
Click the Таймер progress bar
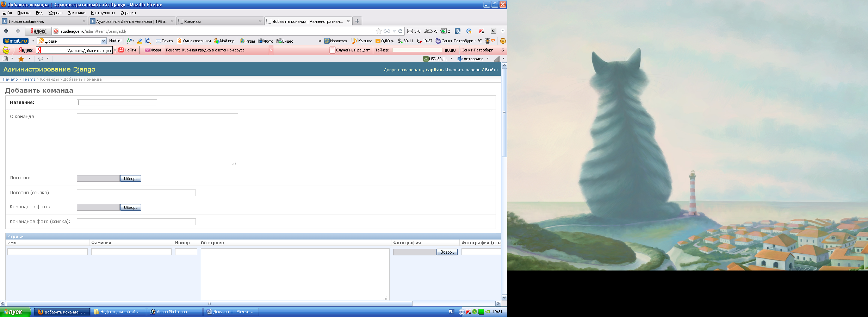pyautogui.click(x=417, y=50)
